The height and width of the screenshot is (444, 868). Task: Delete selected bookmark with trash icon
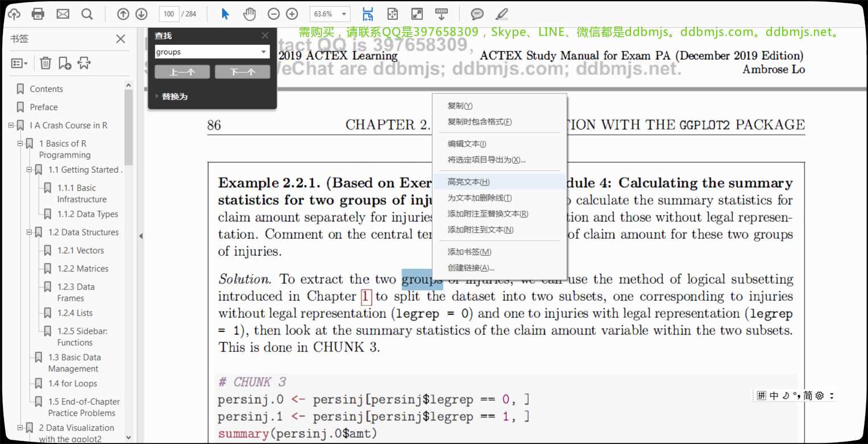point(45,63)
